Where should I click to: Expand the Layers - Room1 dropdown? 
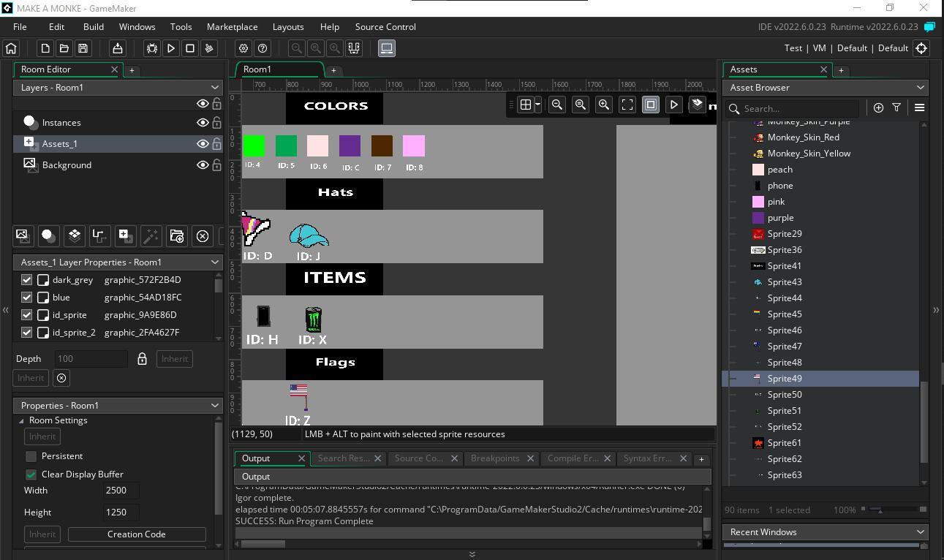215,87
